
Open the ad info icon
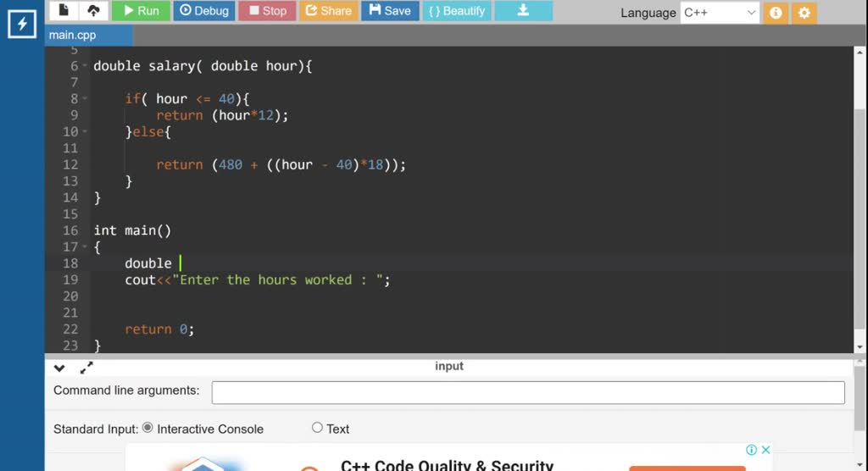tap(751, 450)
